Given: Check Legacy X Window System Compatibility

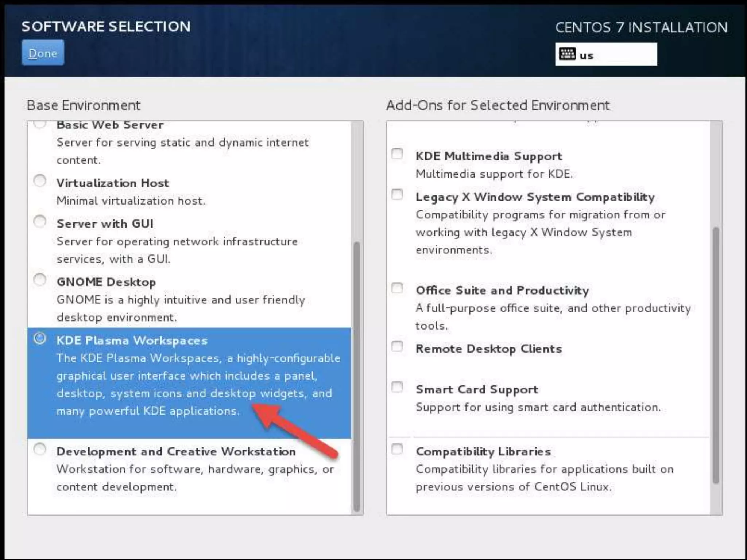Looking at the screenshot, I should [x=397, y=195].
